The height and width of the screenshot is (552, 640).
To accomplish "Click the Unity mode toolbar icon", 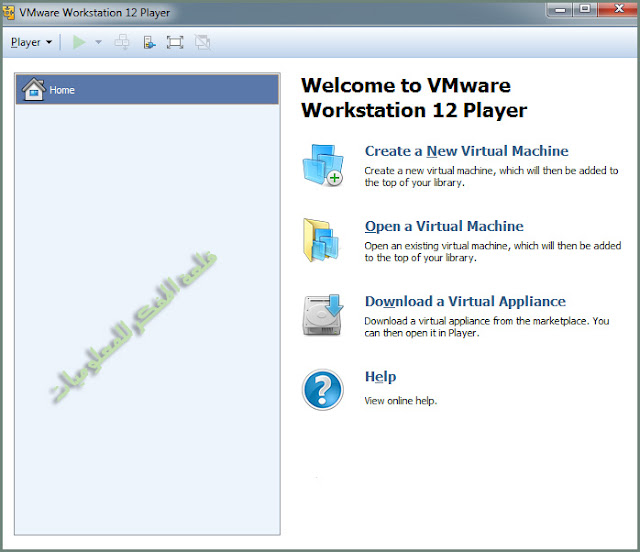I will pyautogui.click(x=202, y=42).
